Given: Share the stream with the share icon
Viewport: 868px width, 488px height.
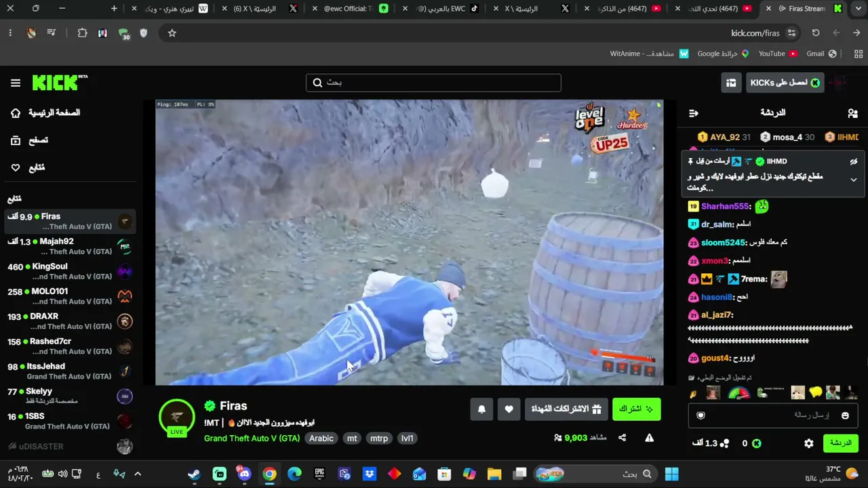Looking at the screenshot, I should (x=622, y=438).
